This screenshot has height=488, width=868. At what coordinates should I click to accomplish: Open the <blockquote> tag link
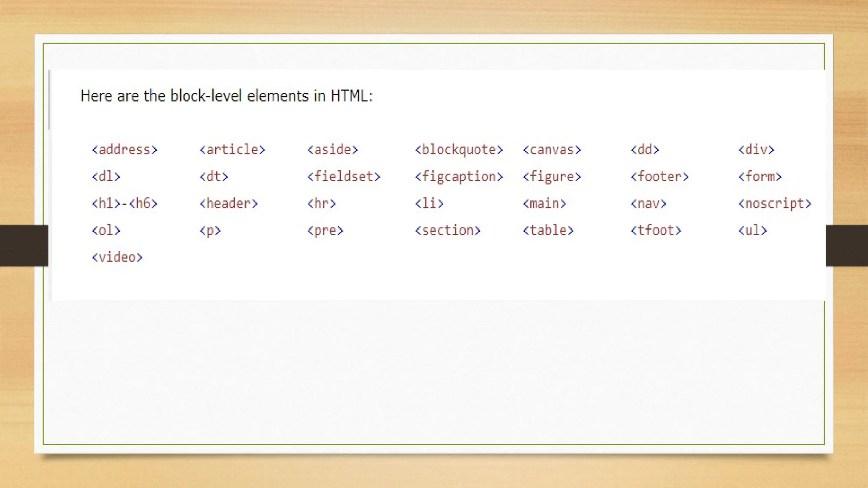(x=459, y=150)
